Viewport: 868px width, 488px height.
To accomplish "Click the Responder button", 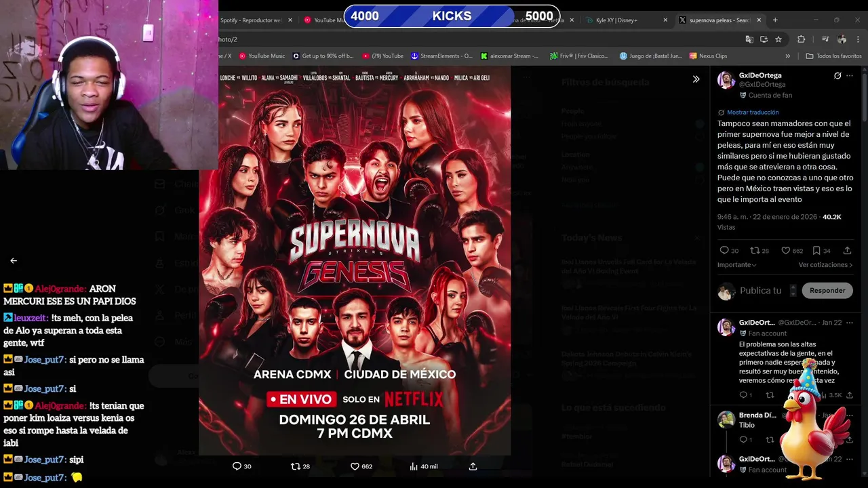I will click(827, 290).
